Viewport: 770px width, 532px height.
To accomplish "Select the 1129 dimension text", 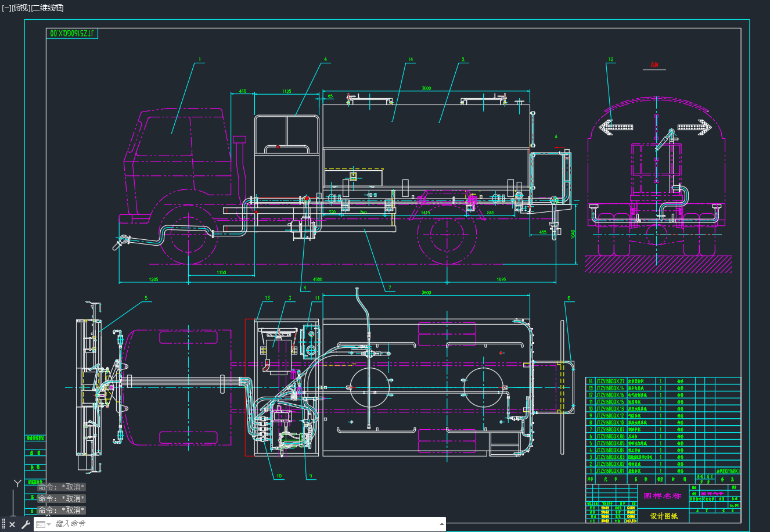I will [287, 91].
